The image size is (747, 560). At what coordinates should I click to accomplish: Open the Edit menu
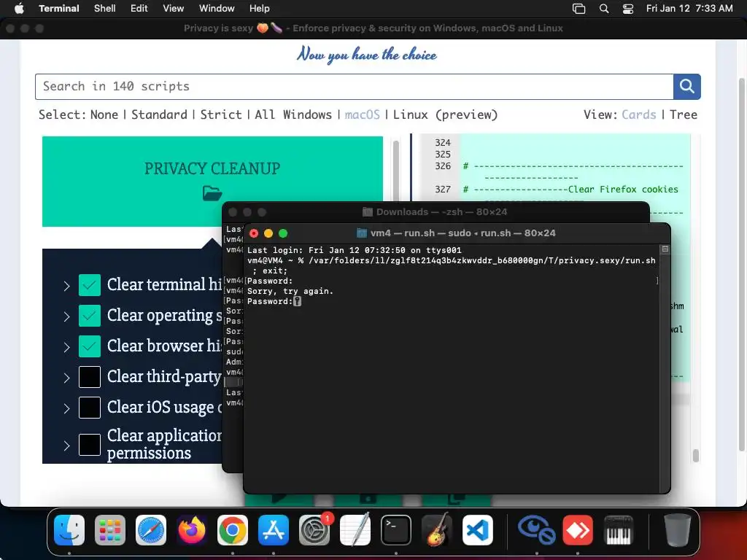click(139, 8)
